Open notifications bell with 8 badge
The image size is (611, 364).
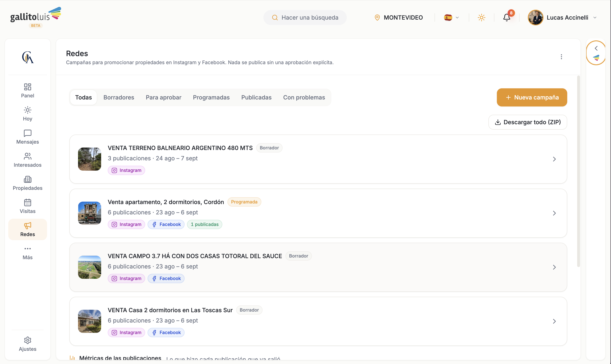pyautogui.click(x=507, y=17)
